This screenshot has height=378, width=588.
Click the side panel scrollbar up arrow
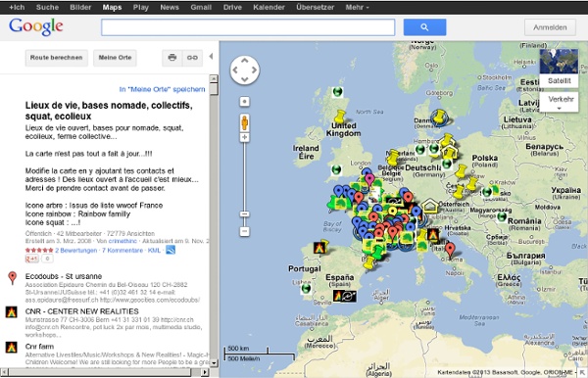point(214,78)
